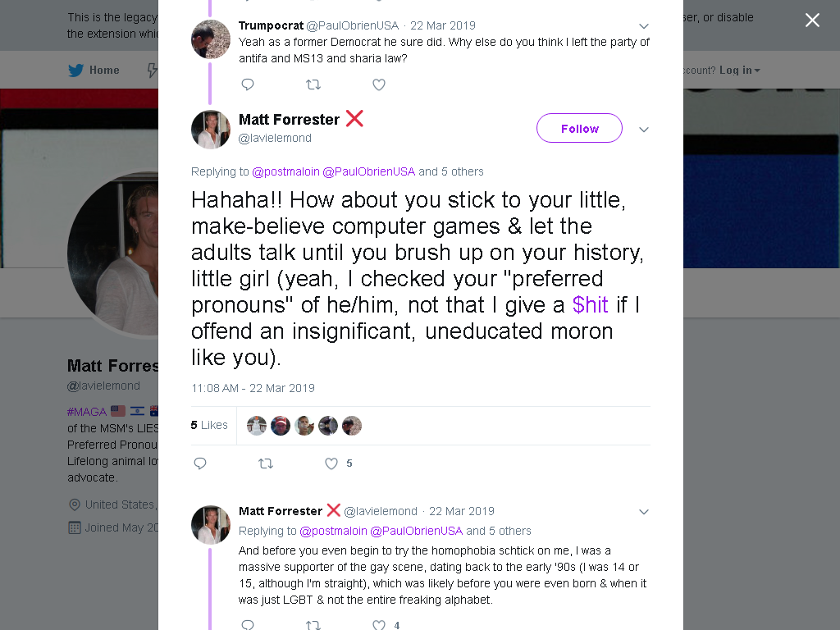Image resolution: width=840 pixels, height=630 pixels.
Task: Open options chevron next to Follow button
Action: click(644, 129)
